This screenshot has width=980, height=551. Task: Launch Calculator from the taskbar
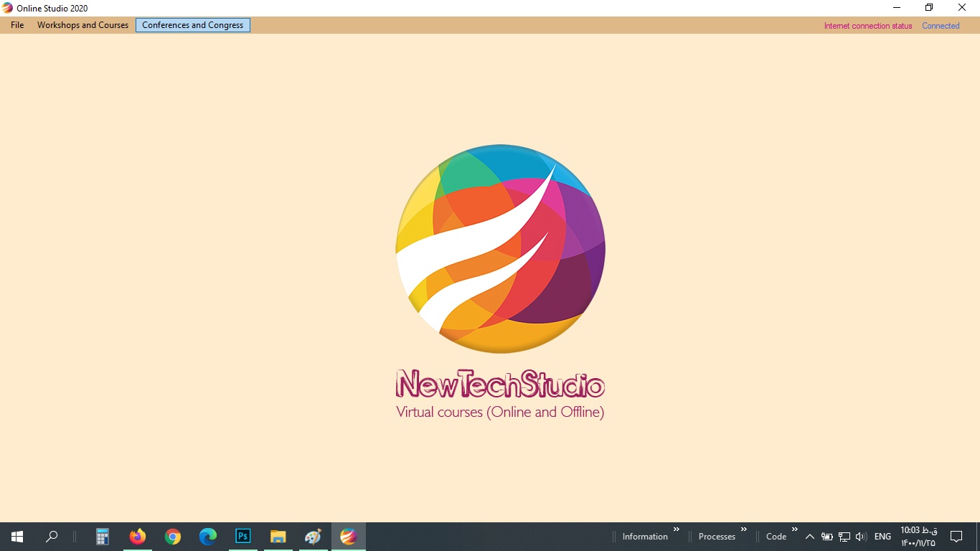[x=103, y=537]
